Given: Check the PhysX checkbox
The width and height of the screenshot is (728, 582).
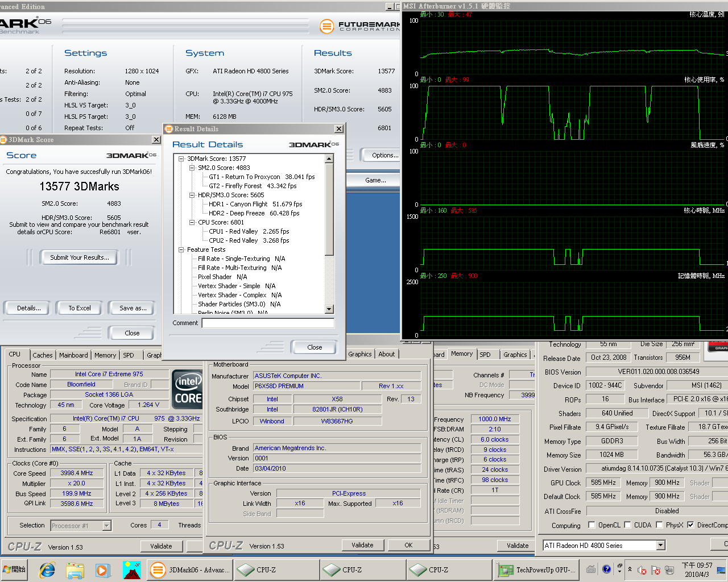Looking at the screenshot, I should (659, 525).
